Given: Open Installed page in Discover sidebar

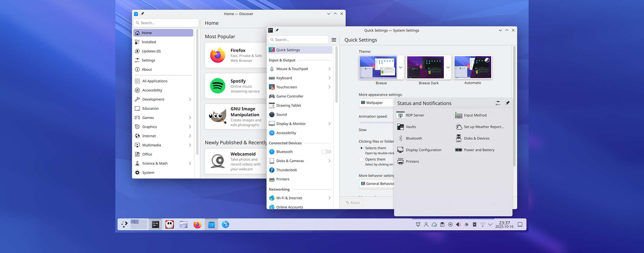Looking at the screenshot, I should (x=149, y=42).
